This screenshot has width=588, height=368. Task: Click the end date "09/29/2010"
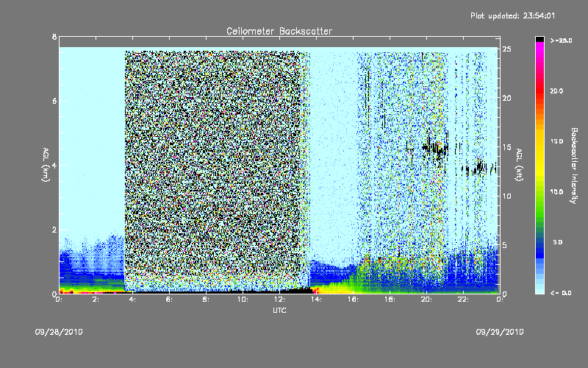click(500, 332)
